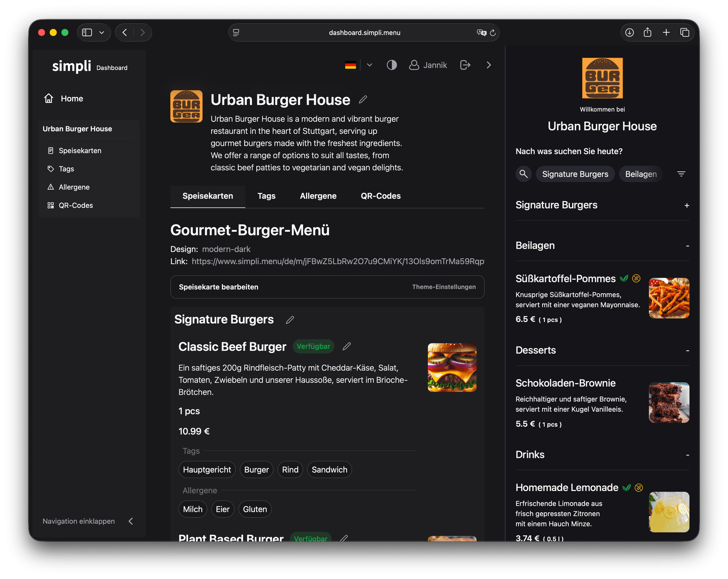728x579 pixels.
Task: Click gluten-free icon on Homemade Lemonade
Action: pyautogui.click(x=639, y=488)
